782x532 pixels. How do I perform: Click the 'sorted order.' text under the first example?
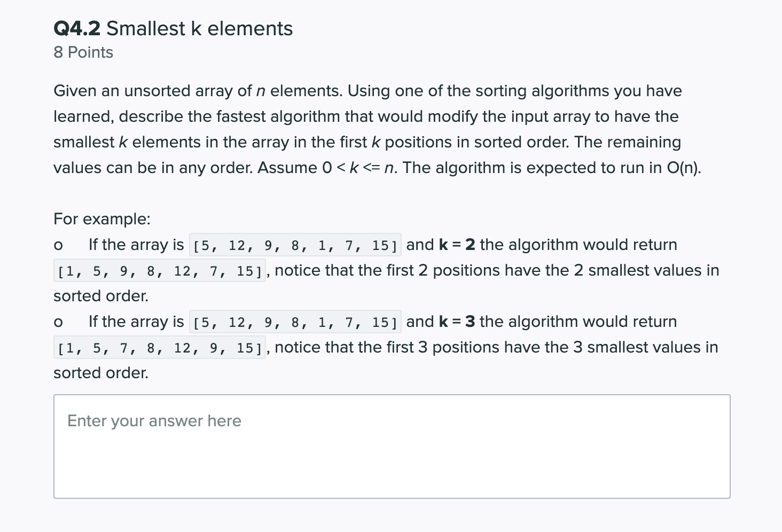point(101,296)
